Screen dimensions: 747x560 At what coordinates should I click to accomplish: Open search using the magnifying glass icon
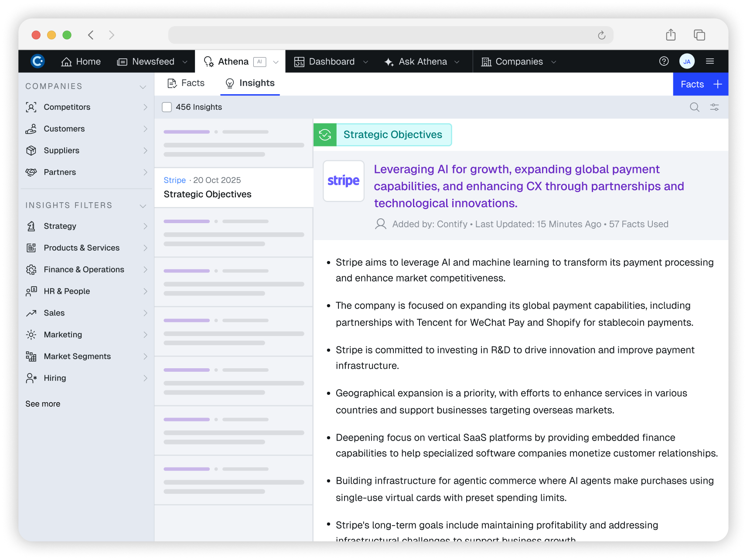(x=694, y=107)
